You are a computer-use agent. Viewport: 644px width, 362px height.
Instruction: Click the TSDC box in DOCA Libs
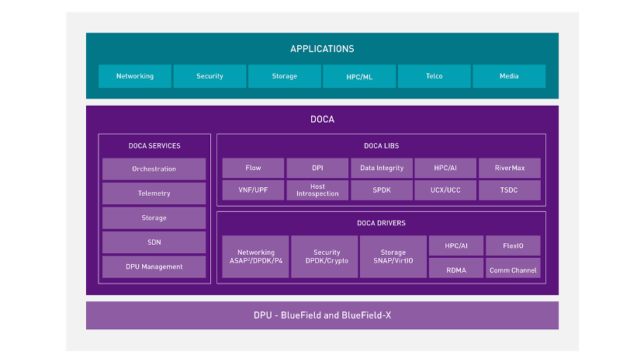[x=509, y=190]
